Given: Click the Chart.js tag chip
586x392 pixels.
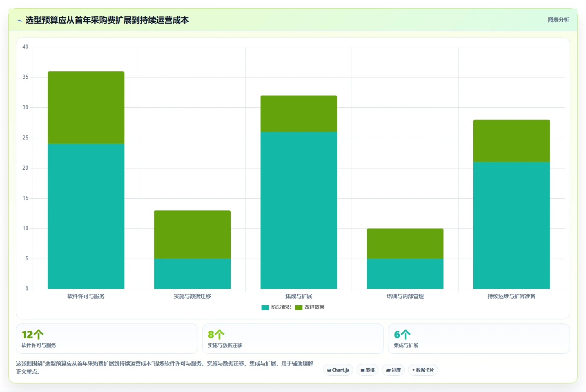Looking at the screenshot, I should coord(338,370).
